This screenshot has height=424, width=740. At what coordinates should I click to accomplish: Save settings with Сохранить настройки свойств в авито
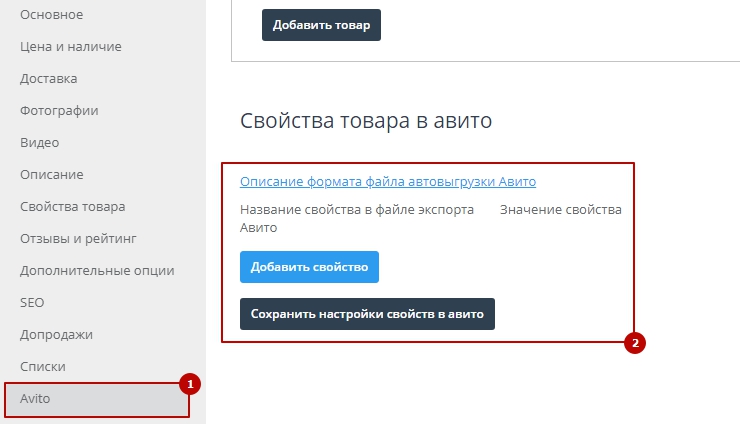point(367,313)
